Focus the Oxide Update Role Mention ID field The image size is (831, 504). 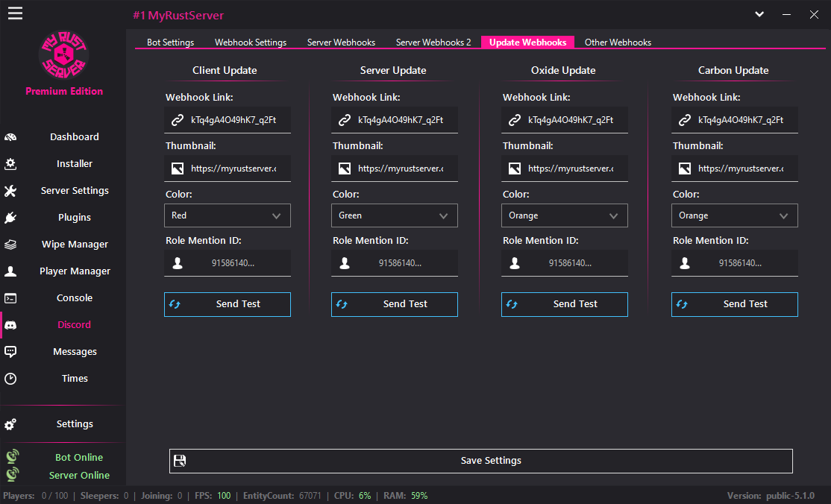click(565, 263)
